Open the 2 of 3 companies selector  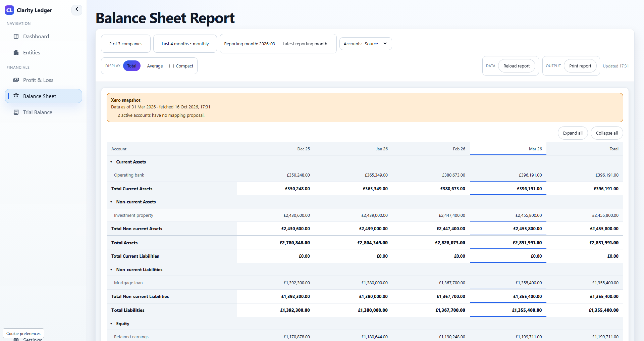[x=126, y=44]
